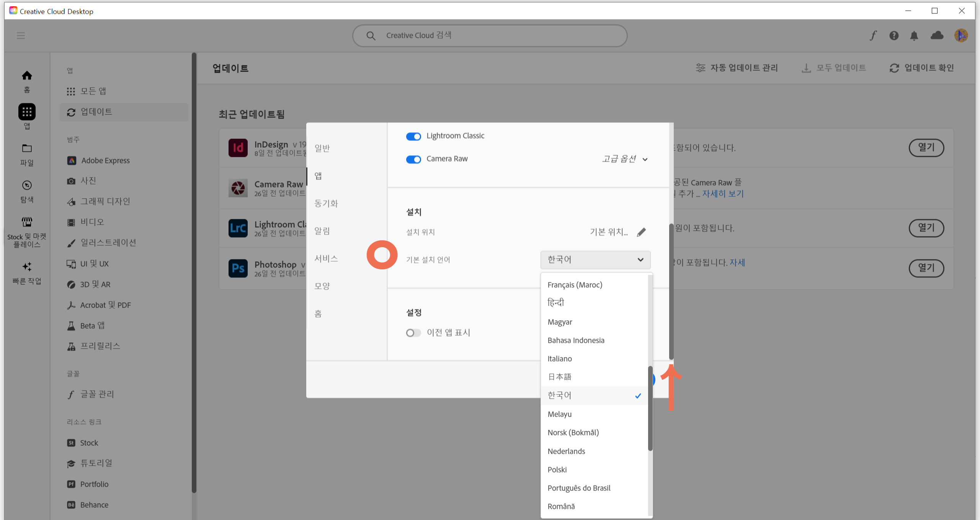Toggle Lightroom Classic auto-update switch
Image resolution: width=980 pixels, height=520 pixels.
[413, 136]
